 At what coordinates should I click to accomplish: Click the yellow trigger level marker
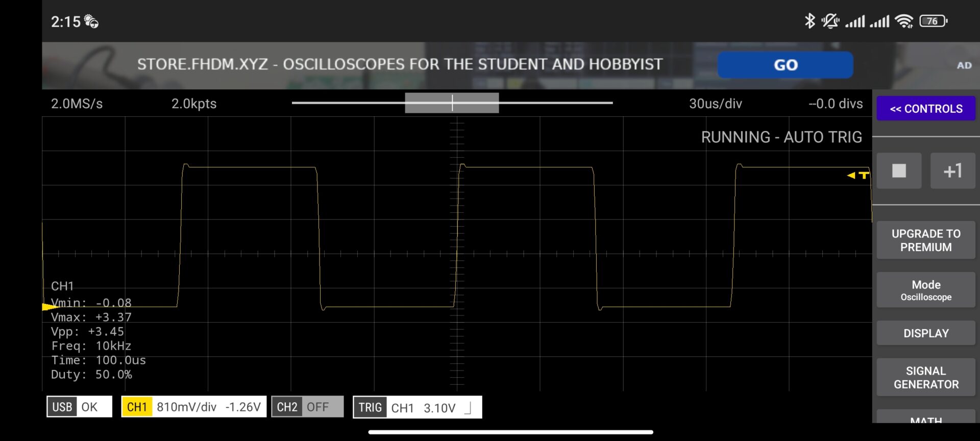click(x=859, y=175)
